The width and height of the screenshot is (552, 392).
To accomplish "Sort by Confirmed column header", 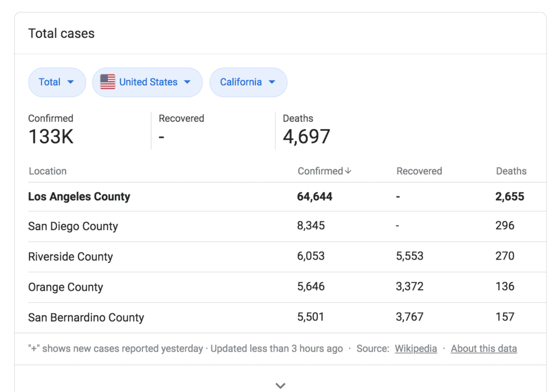I will click(320, 171).
